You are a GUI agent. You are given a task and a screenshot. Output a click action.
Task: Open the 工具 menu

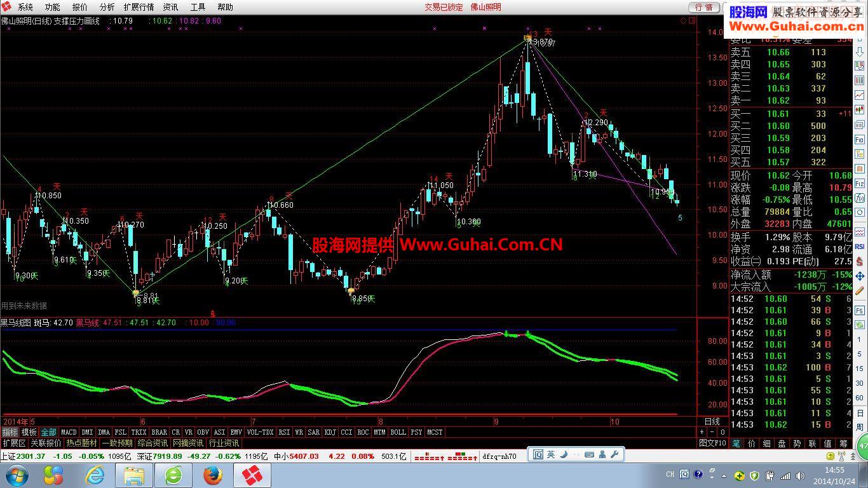point(198,7)
